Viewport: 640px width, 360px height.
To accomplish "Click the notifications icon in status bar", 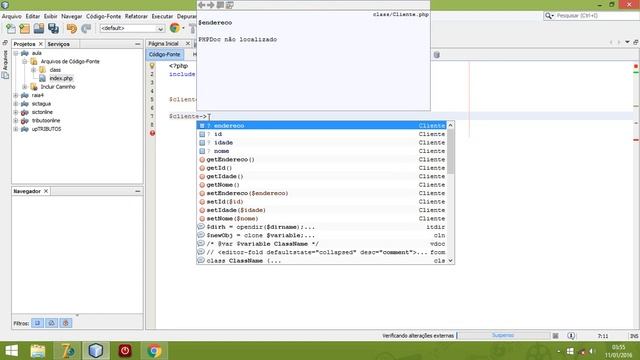I will (571, 336).
